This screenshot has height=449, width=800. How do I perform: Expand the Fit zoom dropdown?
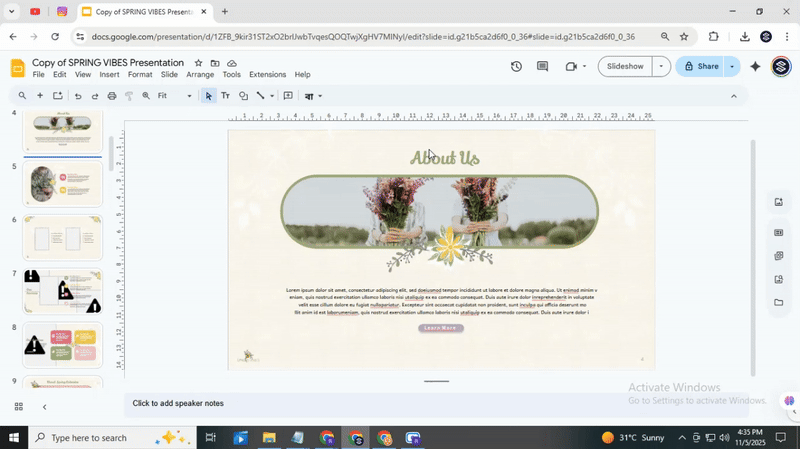[189, 96]
